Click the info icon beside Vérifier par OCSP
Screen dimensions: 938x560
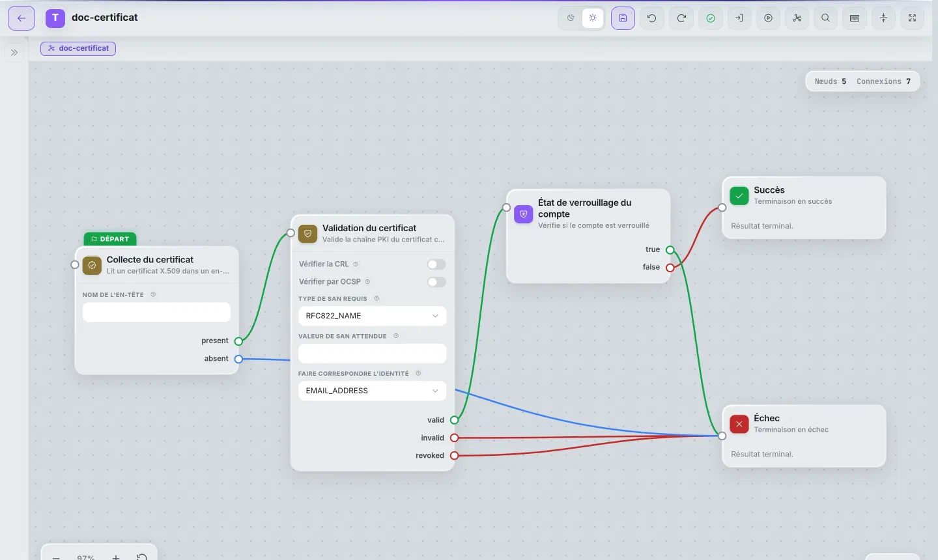tap(367, 281)
